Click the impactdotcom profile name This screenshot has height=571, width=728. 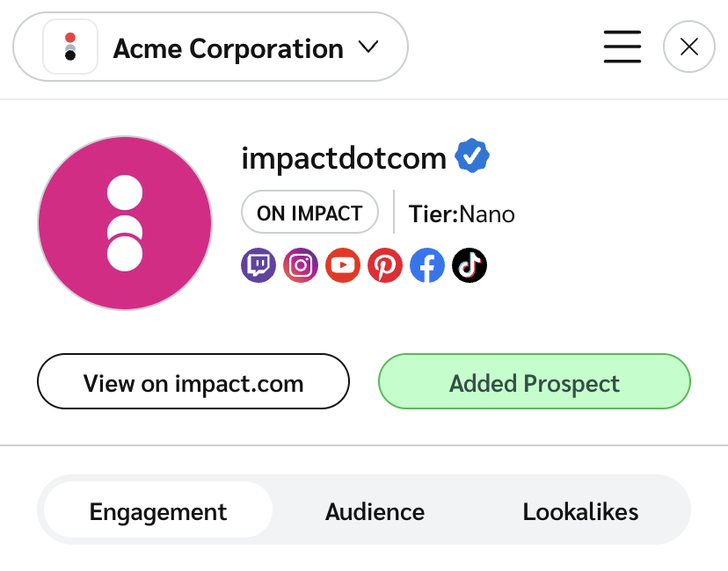344,158
